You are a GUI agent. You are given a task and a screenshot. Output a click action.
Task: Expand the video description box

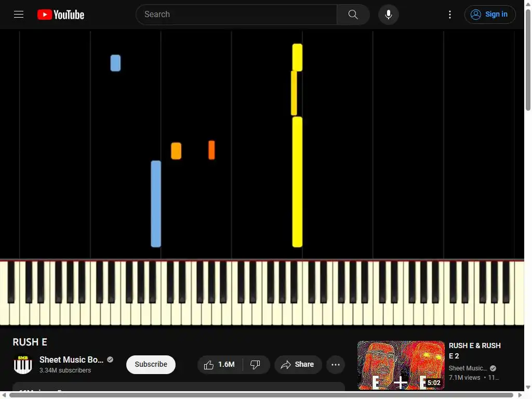179,387
